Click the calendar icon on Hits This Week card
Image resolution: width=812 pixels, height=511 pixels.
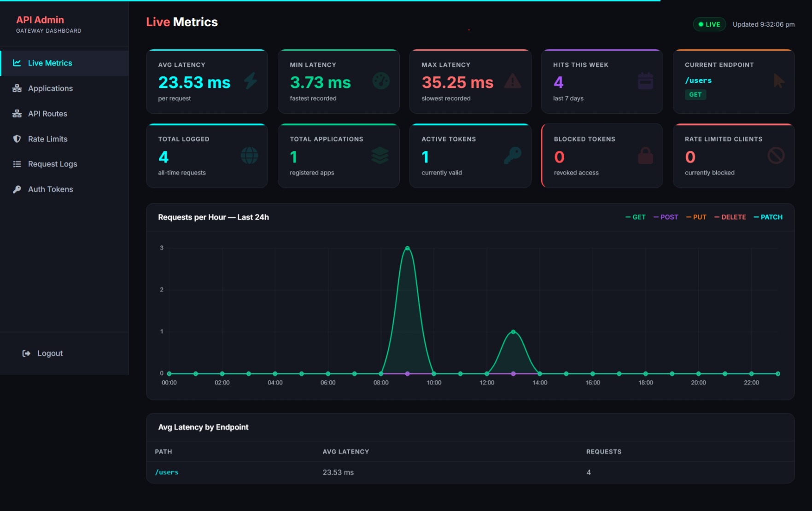point(645,81)
